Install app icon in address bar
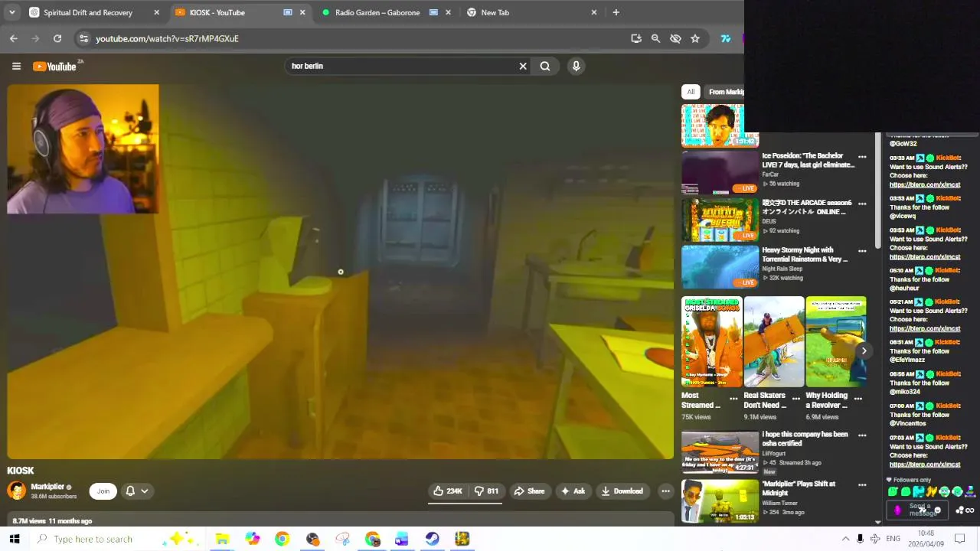Viewport: 980px width, 551px height. tap(636, 38)
